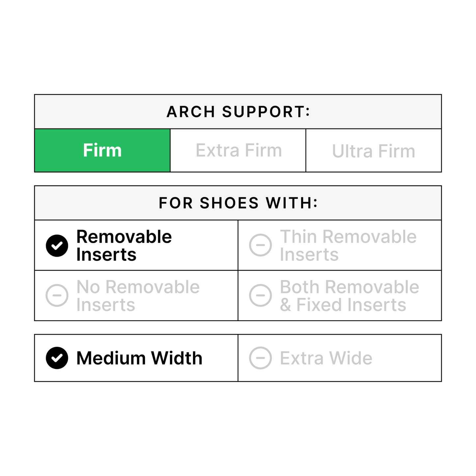Click the ARCH SUPPORT header
This screenshot has width=476, height=476.
point(238,112)
